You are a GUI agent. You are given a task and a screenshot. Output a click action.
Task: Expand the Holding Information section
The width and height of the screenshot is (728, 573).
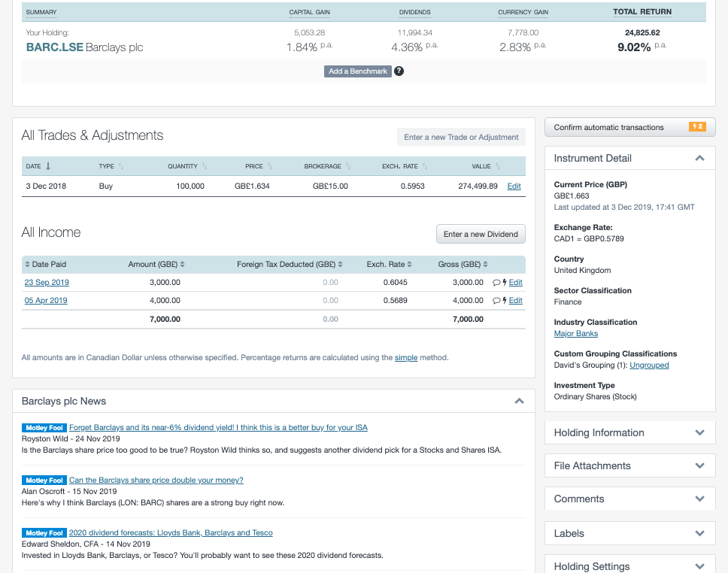tap(699, 432)
